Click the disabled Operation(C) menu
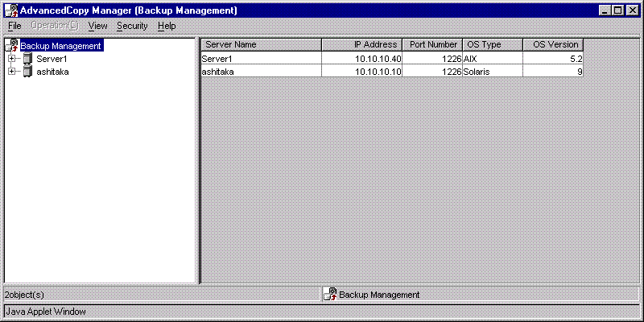This screenshot has height=322, width=644. tap(54, 26)
